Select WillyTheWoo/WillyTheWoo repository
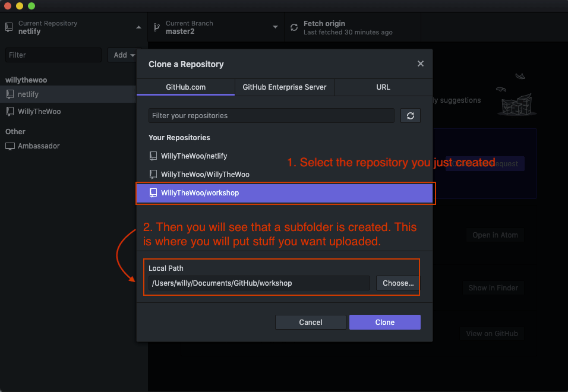Image resolution: width=568 pixels, height=392 pixels. point(285,175)
